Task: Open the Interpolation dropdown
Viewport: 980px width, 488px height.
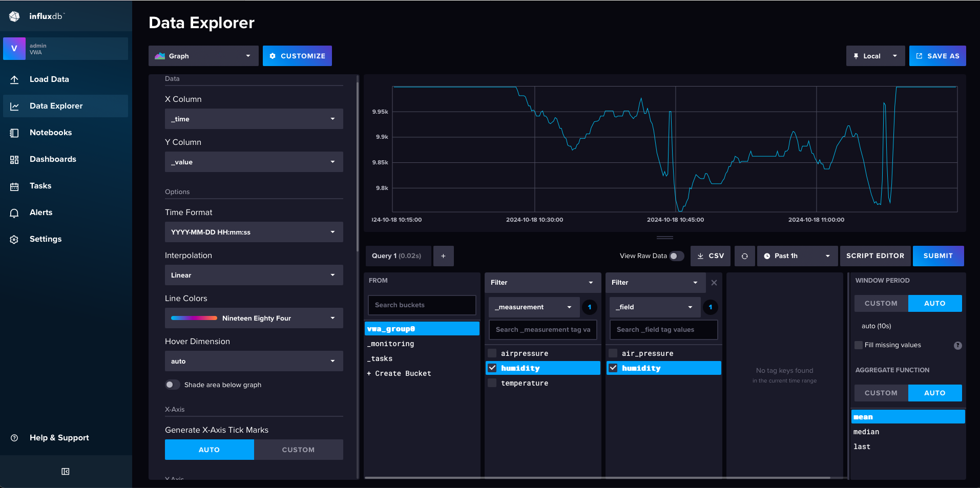Action: (x=253, y=275)
